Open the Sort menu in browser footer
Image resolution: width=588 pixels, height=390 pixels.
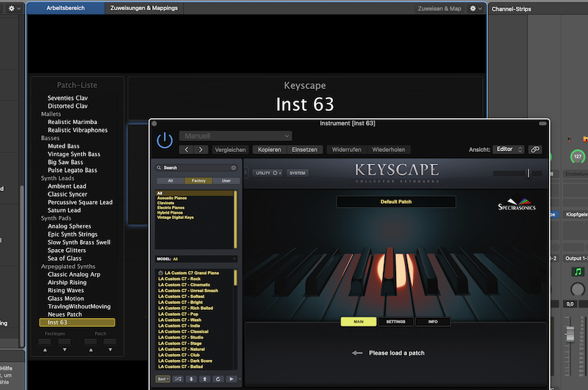[162, 379]
